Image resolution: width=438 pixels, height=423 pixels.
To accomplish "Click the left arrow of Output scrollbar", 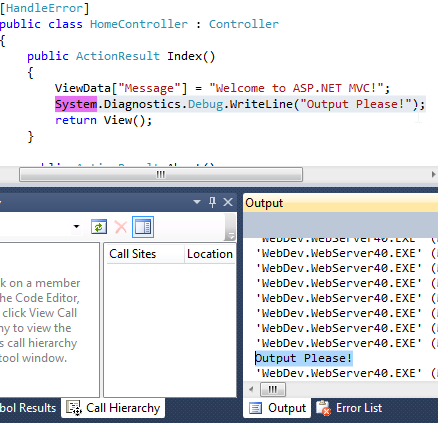I will pyautogui.click(x=251, y=389).
